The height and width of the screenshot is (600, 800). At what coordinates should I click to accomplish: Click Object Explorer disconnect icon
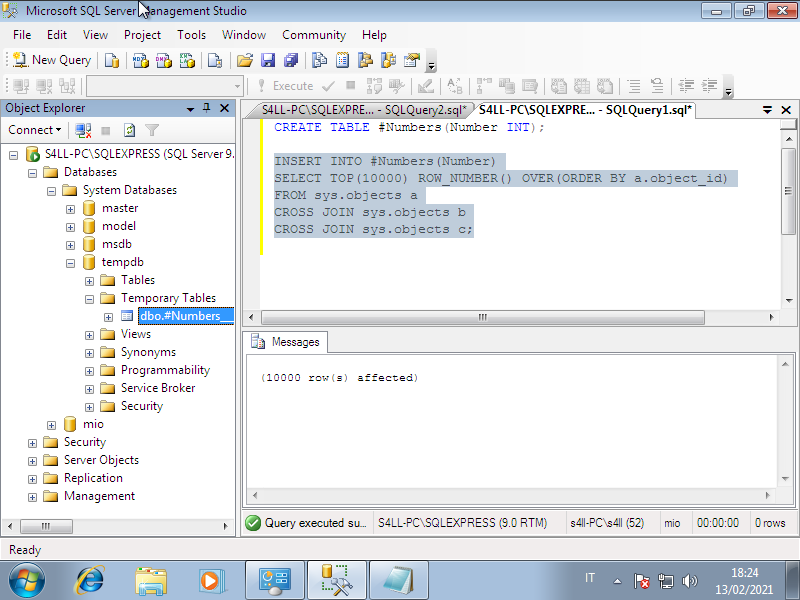tap(83, 131)
